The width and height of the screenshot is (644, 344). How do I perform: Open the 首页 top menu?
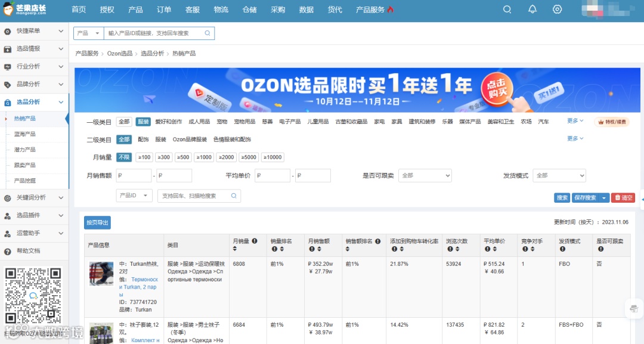pos(79,10)
